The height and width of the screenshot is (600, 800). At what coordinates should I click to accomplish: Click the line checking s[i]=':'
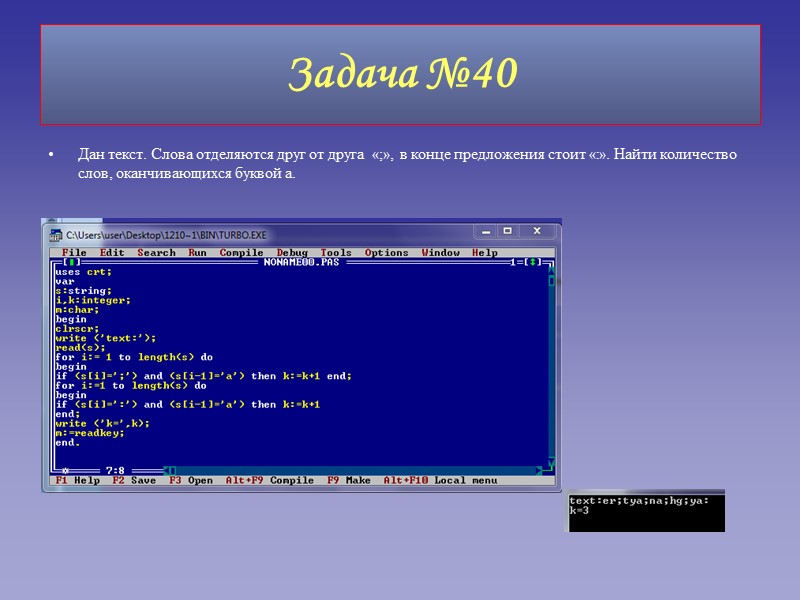(188, 405)
